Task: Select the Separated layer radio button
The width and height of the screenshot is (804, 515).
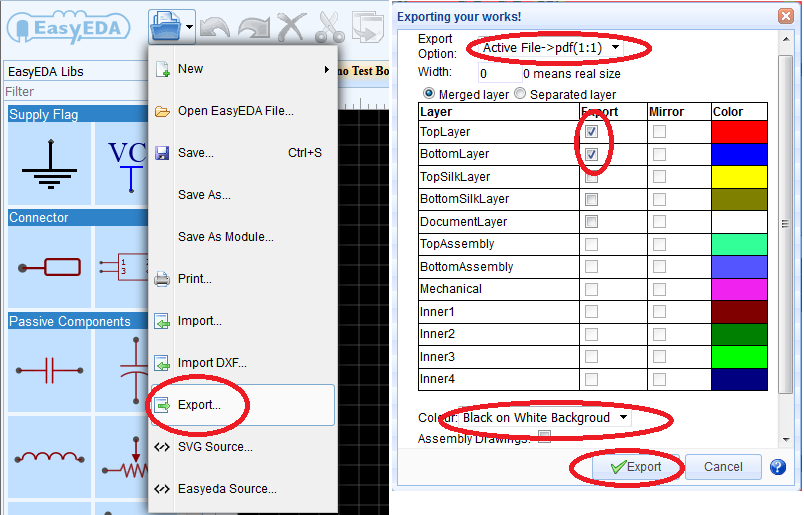Action: pyautogui.click(x=520, y=94)
